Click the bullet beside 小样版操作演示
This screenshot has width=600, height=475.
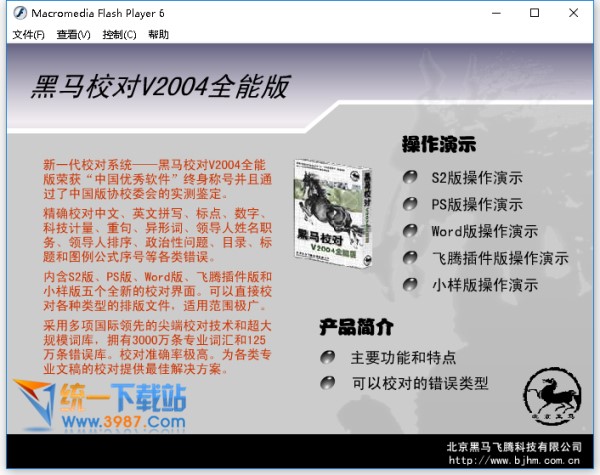[410, 284]
